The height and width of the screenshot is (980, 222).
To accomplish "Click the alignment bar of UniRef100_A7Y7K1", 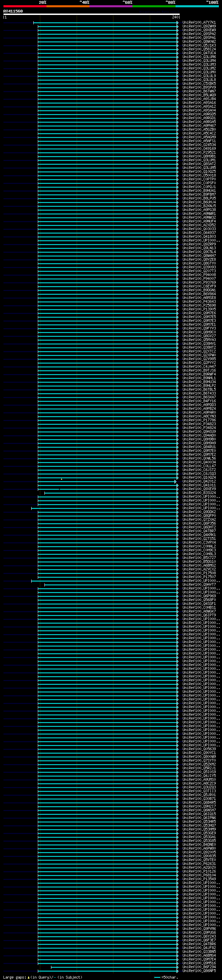I will coord(106,23).
